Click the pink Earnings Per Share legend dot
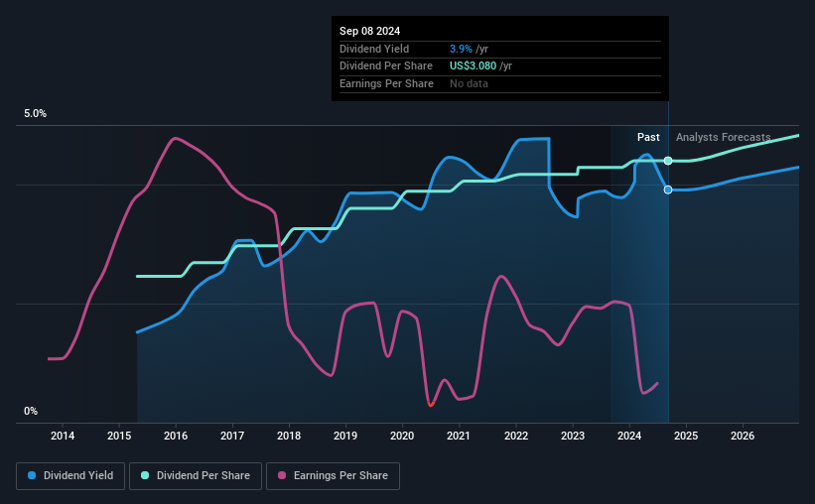 click(x=282, y=475)
